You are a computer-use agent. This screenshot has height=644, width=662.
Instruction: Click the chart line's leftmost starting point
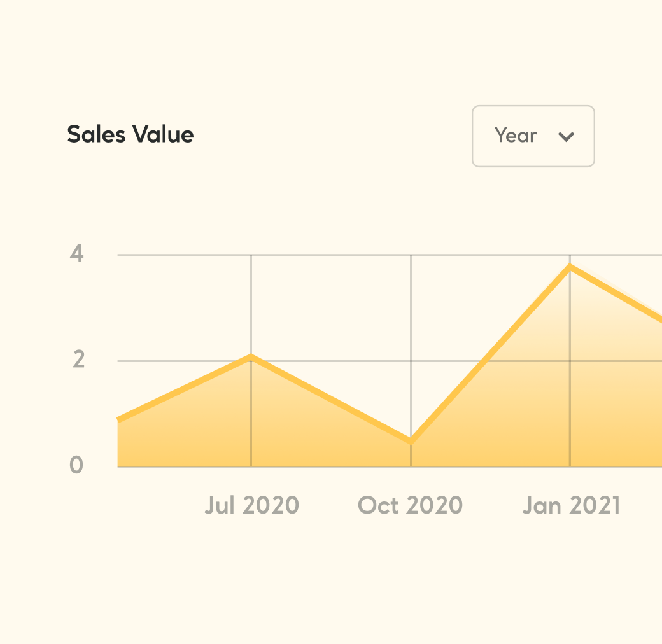[120, 419]
